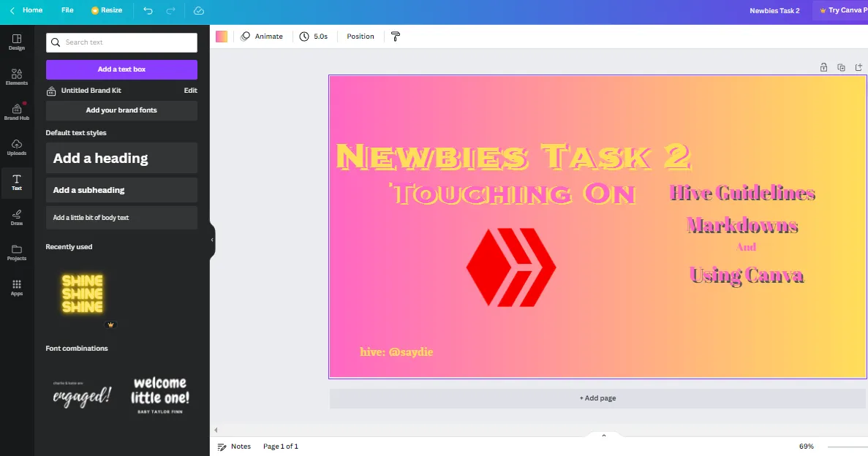Click the Untitled Brand Kit label
The height and width of the screenshot is (456, 868).
(91, 90)
